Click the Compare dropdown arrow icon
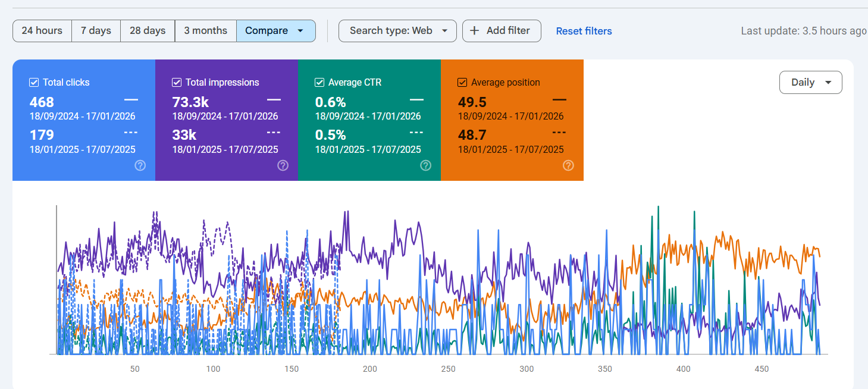The width and height of the screenshot is (868, 389). 299,30
